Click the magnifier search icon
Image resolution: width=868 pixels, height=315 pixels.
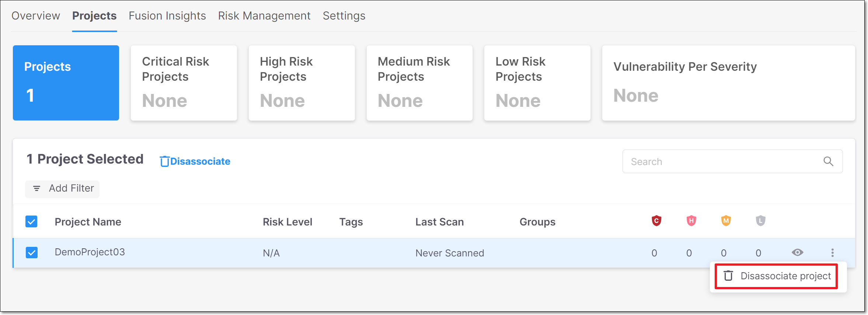pos(828,161)
